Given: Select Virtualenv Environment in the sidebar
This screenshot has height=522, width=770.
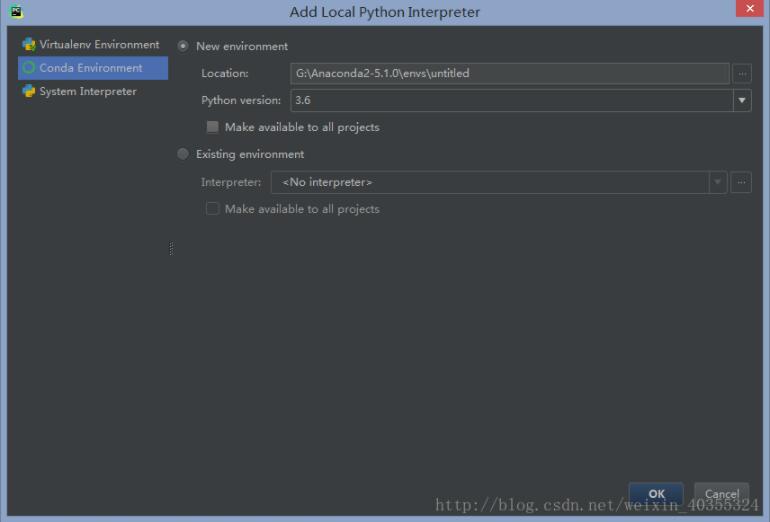Looking at the screenshot, I should click(x=93, y=44).
